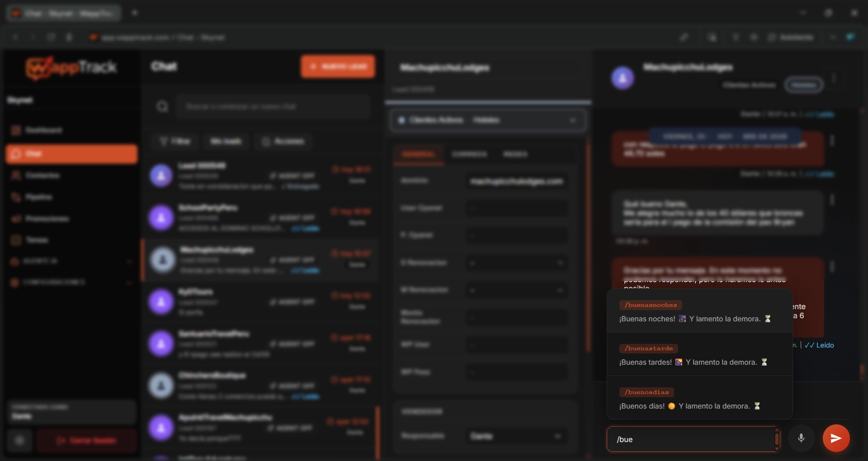
Task: Show Mis leads only
Action: pos(226,141)
